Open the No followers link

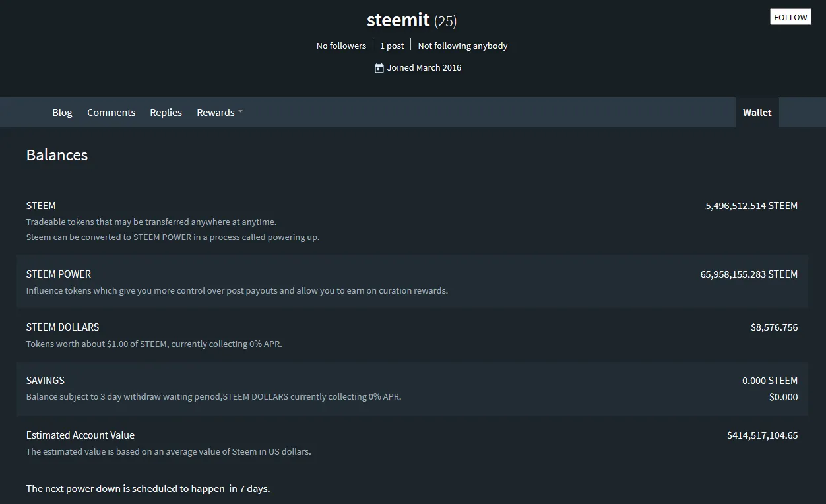(x=341, y=46)
